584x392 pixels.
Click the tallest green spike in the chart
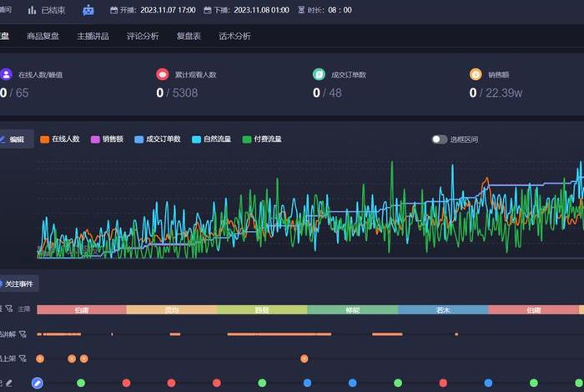(392, 163)
